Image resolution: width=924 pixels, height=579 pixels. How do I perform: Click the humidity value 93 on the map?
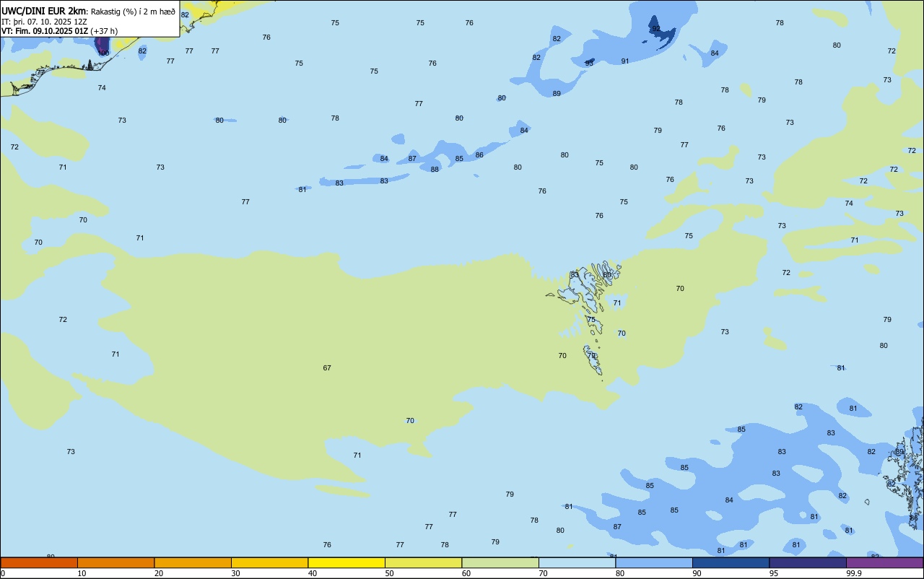coord(589,64)
